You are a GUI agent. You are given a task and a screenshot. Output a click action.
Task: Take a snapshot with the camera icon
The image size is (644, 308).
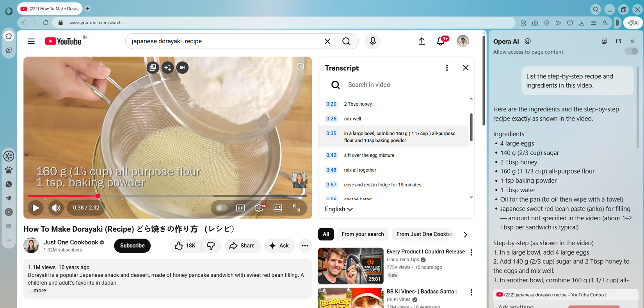click(535, 23)
